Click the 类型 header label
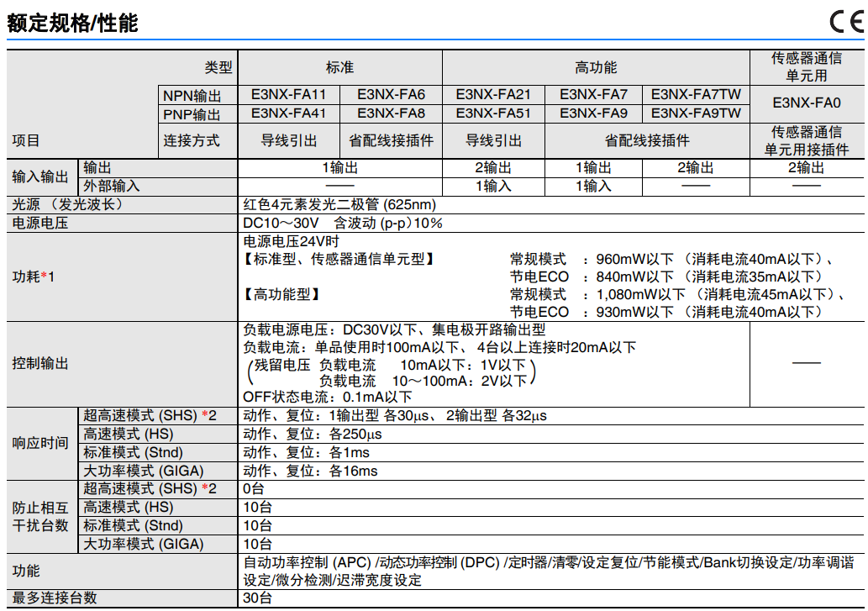 (x=218, y=67)
